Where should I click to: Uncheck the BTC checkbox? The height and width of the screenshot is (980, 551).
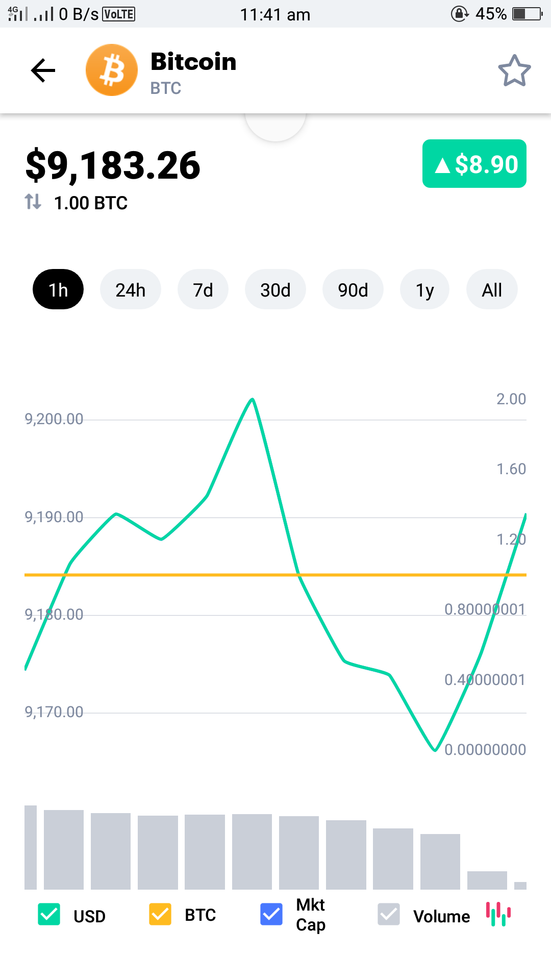[160, 915]
